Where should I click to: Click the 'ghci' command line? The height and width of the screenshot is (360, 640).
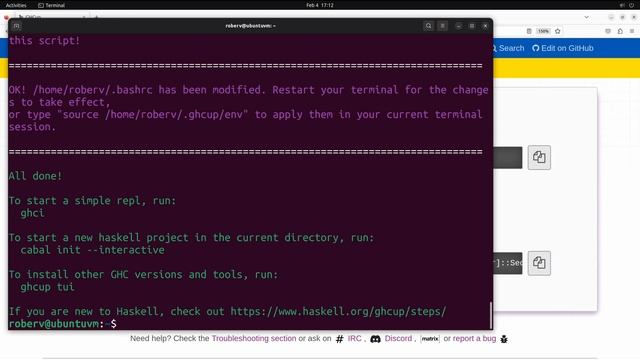[x=32, y=213]
